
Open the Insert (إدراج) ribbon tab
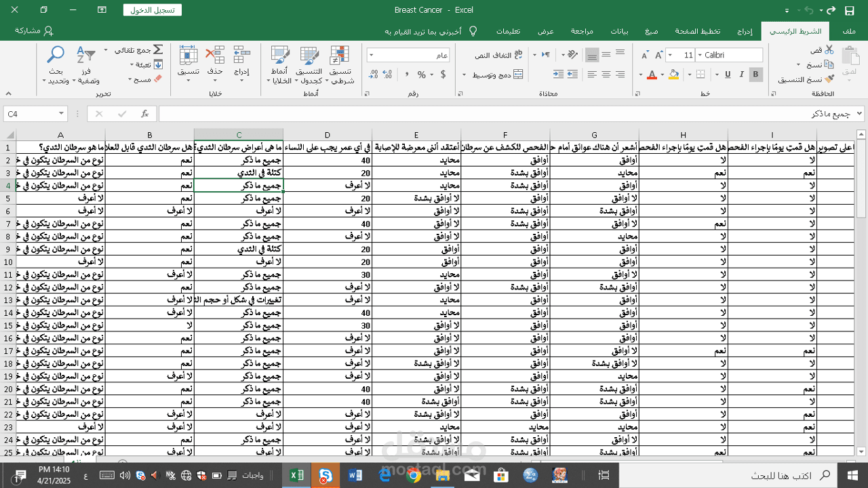pos(745,31)
